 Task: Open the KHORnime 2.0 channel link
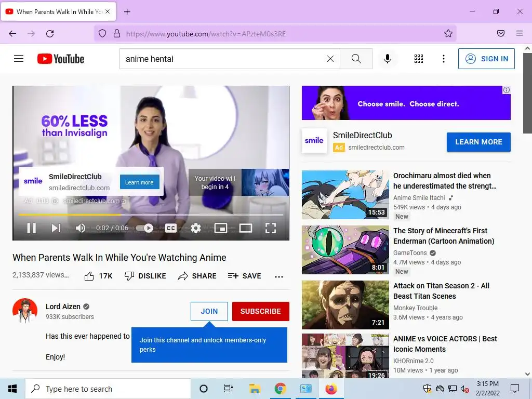pyautogui.click(x=413, y=361)
